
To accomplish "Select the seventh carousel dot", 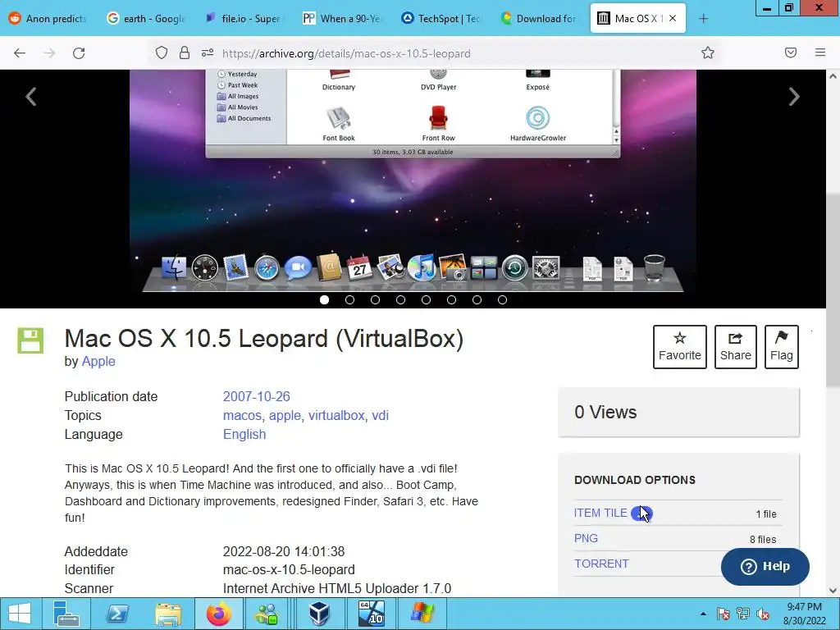I will [477, 300].
